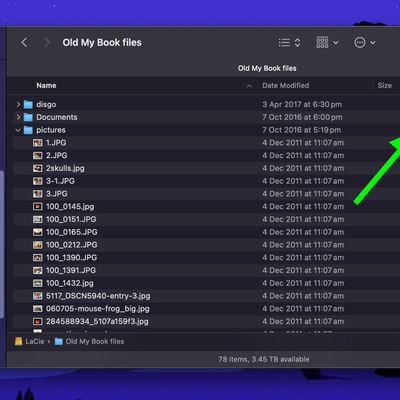The height and width of the screenshot is (400, 400).
Task: Click the window title Old My Book files
Action: [x=102, y=42]
